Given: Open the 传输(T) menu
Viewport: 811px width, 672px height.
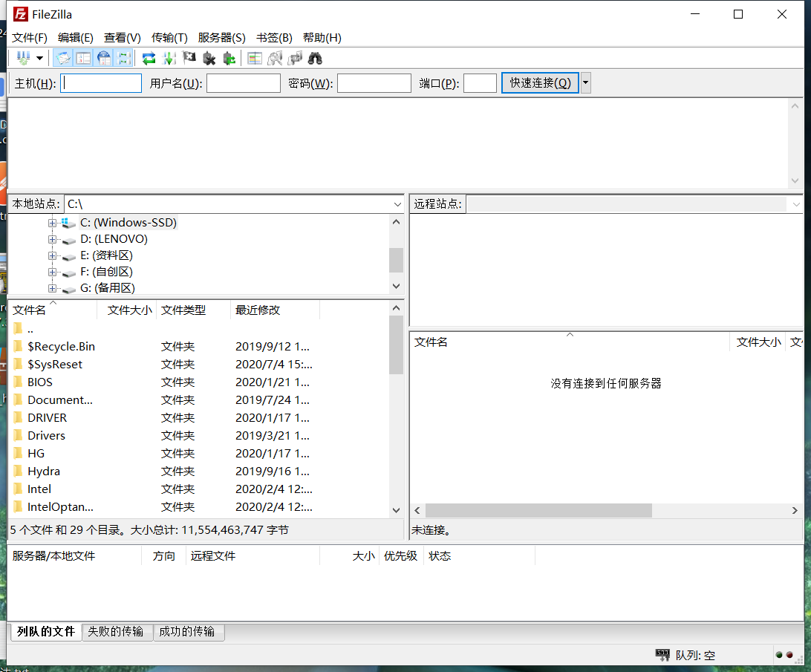Looking at the screenshot, I should (x=169, y=38).
